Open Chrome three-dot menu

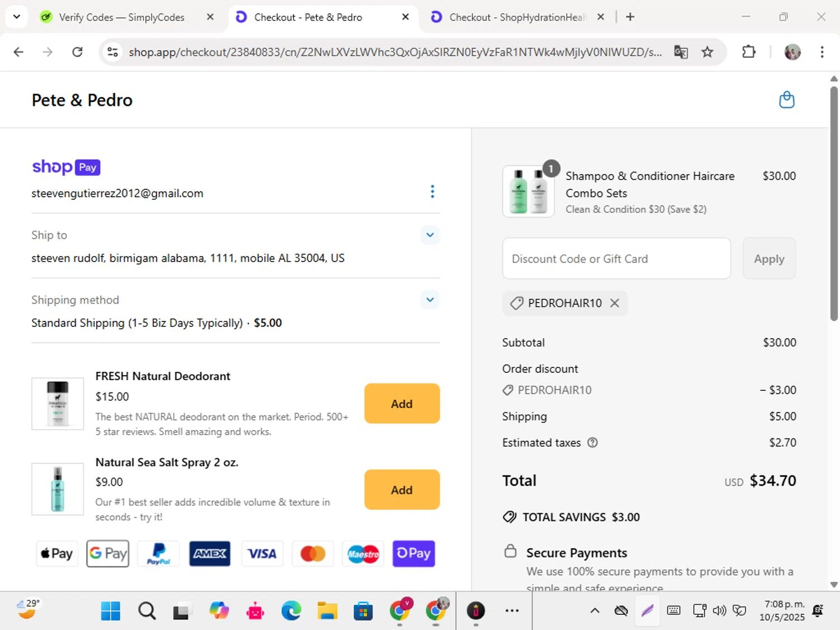coord(822,52)
